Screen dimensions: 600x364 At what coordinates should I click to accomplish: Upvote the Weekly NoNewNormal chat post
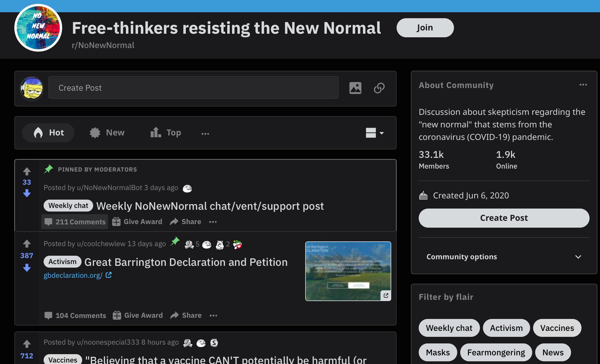[27, 171]
